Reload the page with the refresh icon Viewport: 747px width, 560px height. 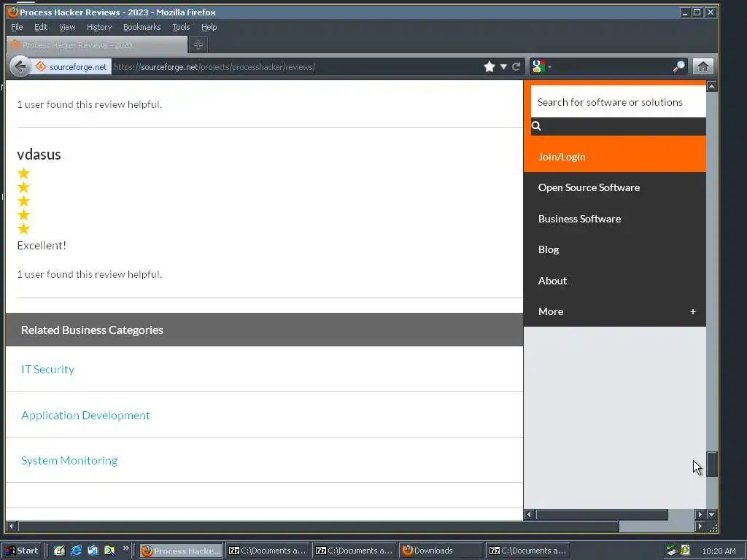click(516, 66)
